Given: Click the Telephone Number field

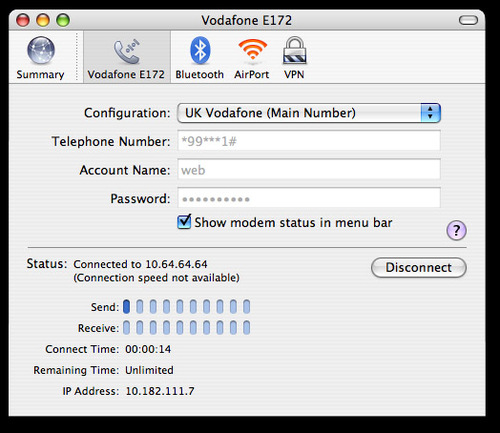Looking at the screenshot, I should [309, 141].
